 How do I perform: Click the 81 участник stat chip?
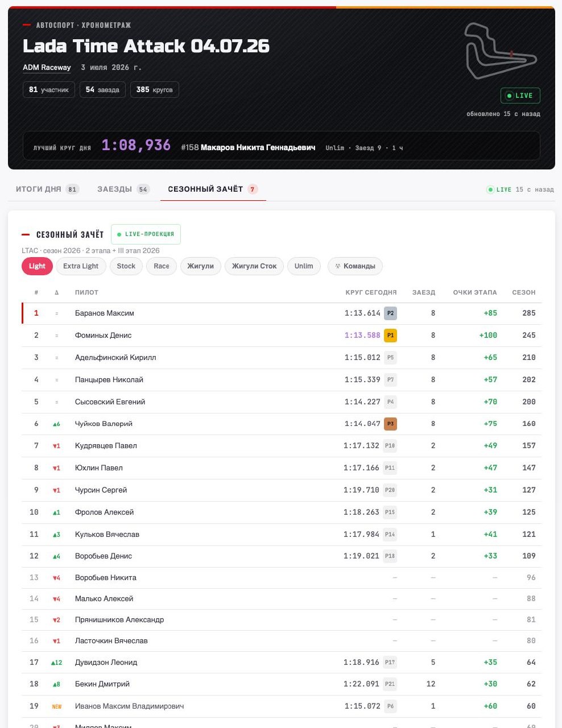(x=49, y=90)
